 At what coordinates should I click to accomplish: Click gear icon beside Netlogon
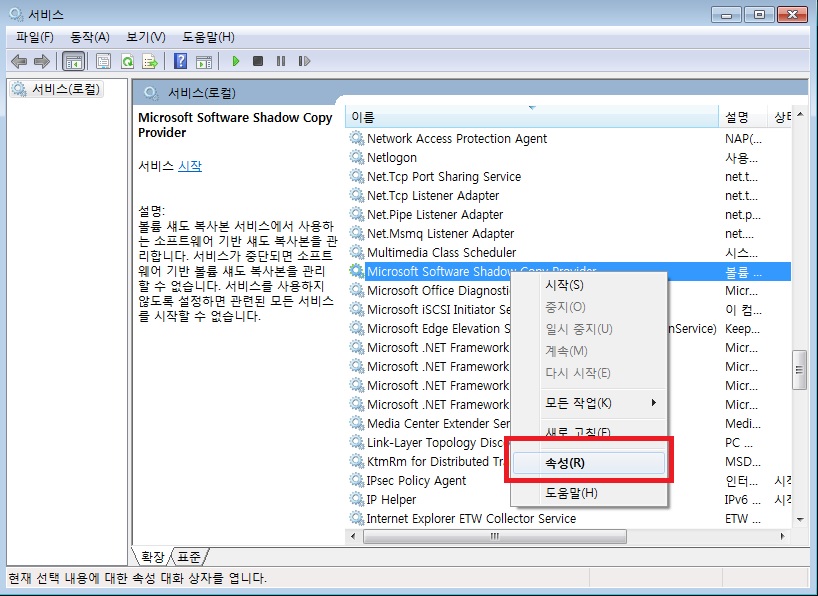point(357,157)
